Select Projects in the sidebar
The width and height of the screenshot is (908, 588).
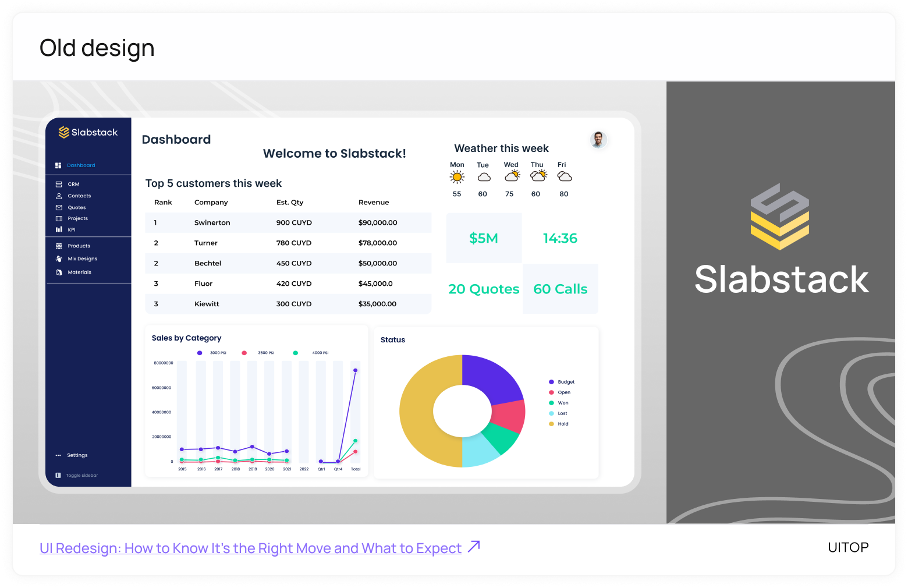[x=78, y=218]
